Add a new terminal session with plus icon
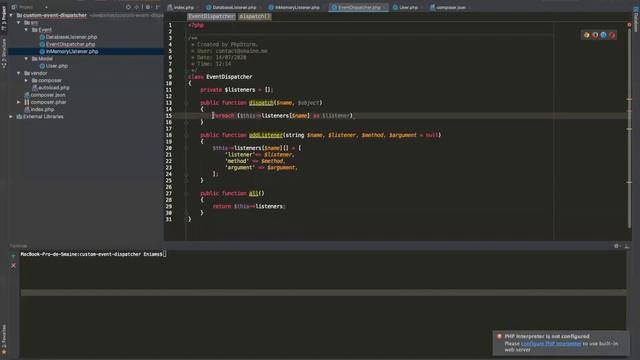 point(13,256)
